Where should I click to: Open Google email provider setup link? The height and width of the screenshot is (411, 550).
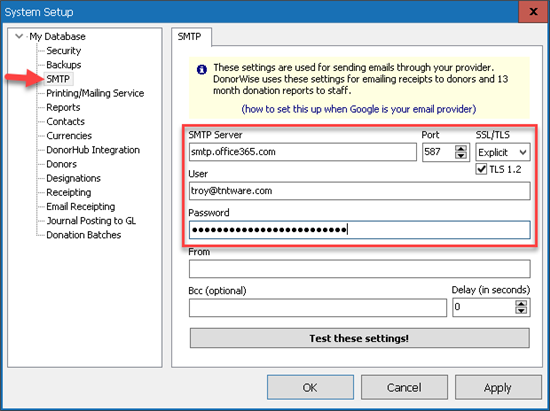[359, 109]
